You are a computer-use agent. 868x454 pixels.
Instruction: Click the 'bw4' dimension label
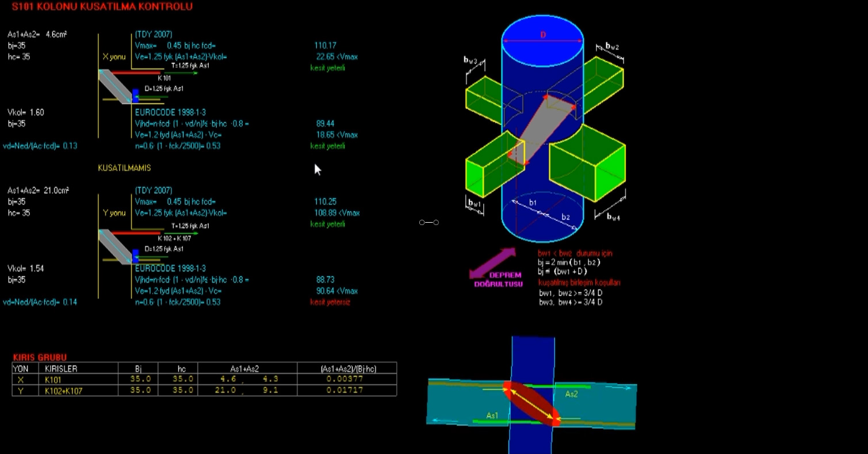613,217
